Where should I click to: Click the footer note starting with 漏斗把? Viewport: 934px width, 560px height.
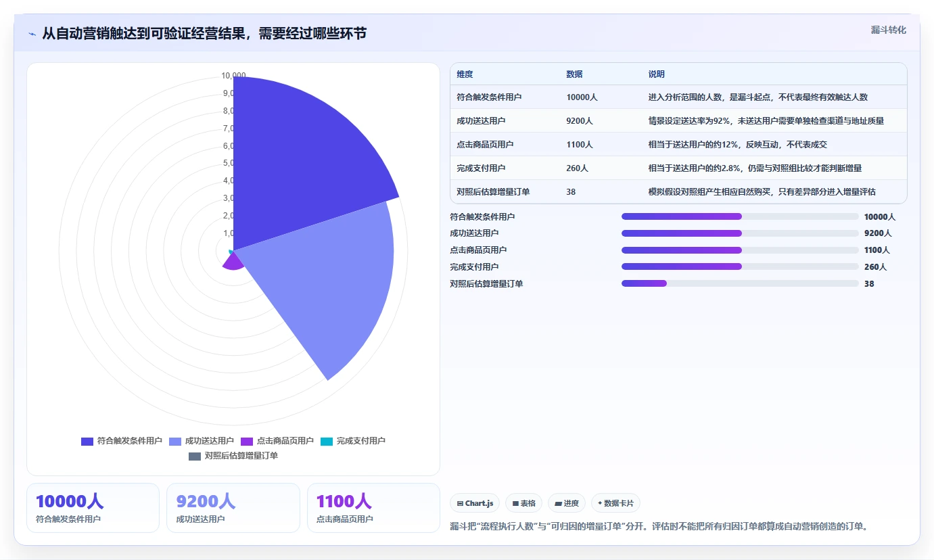[x=659, y=526]
